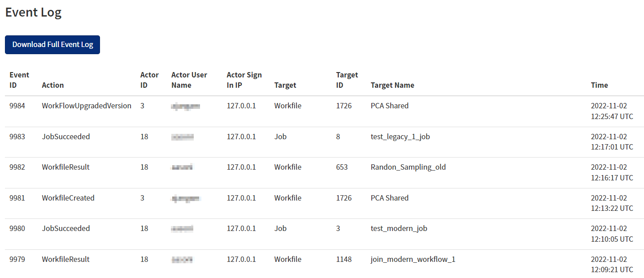
Task: Click the timestamp 2022-11-02 12:17:01 UTC
Action: point(611,141)
